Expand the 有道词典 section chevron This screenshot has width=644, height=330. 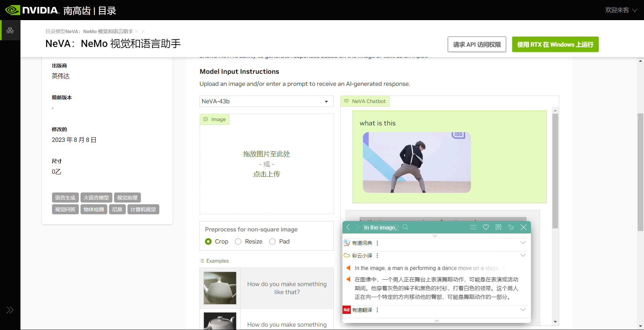[x=523, y=242]
